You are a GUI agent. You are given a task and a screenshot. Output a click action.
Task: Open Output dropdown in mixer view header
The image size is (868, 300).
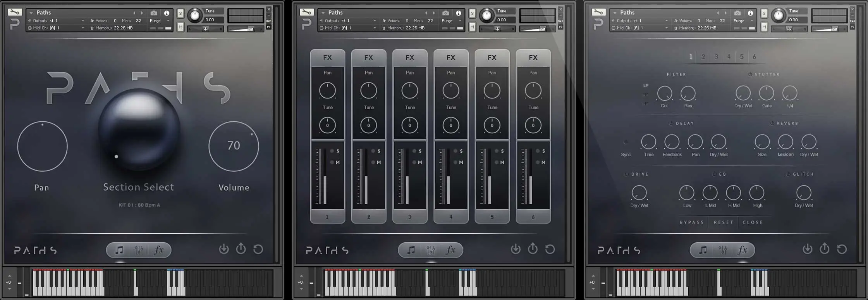348,21
